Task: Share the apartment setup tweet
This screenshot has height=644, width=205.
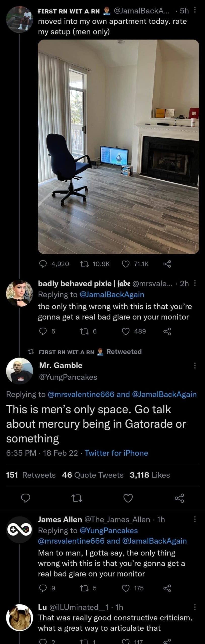Action: [167, 264]
